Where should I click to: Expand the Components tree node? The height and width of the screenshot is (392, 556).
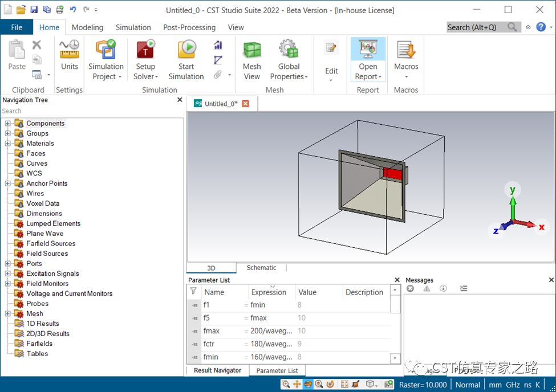tap(8, 123)
